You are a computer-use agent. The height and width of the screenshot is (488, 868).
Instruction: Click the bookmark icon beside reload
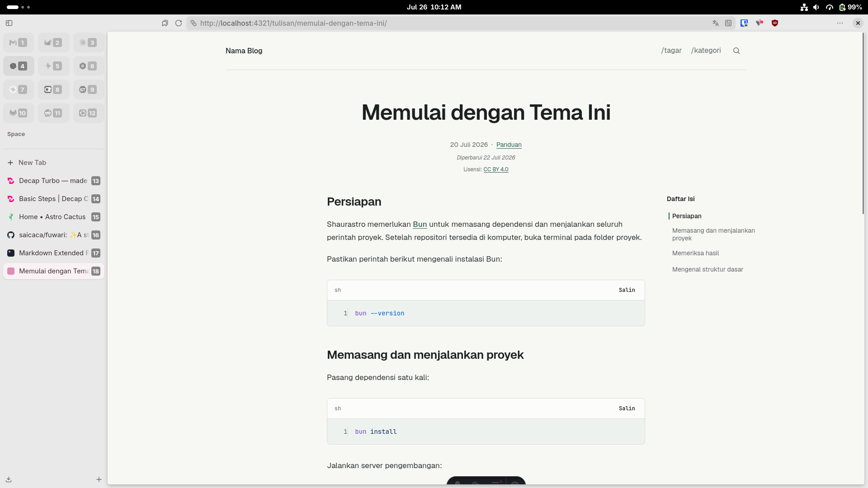pos(165,23)
